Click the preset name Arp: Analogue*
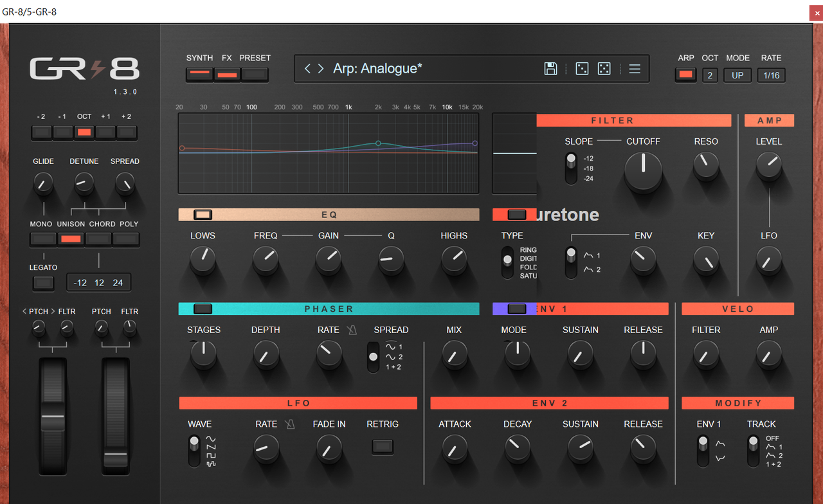 pos(377,69)
